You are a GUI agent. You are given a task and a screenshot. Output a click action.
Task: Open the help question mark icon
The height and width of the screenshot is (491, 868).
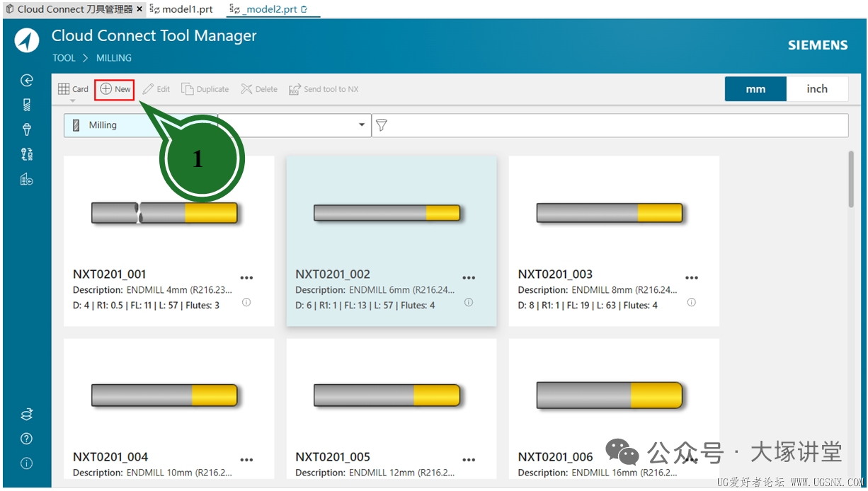27,439
